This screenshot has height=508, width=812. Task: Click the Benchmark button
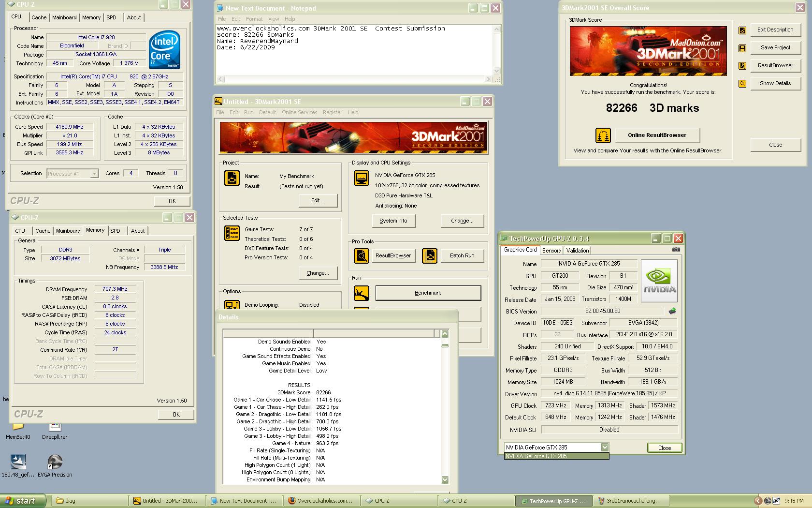(x=428, y=293)
